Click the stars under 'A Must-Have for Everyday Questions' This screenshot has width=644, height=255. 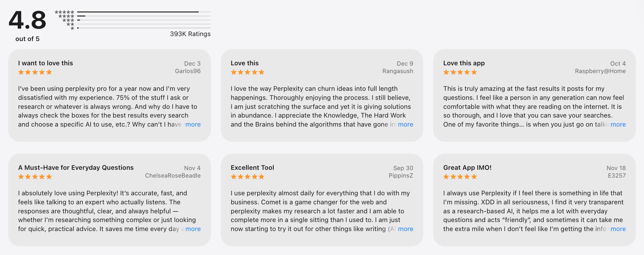coord(35,176)
